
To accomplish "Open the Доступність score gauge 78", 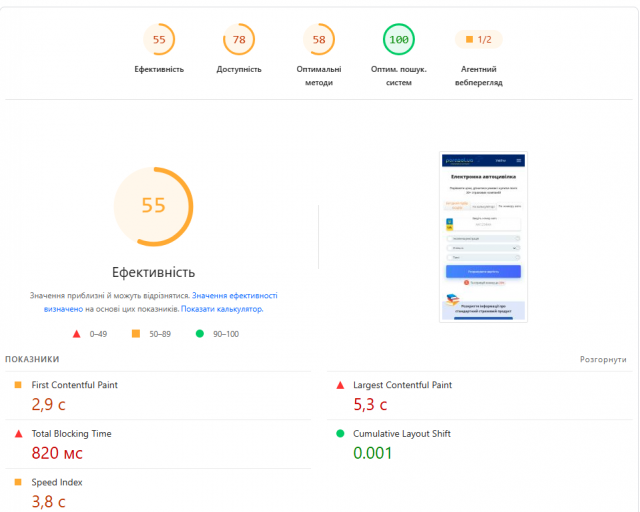I will tap(239, 40).
